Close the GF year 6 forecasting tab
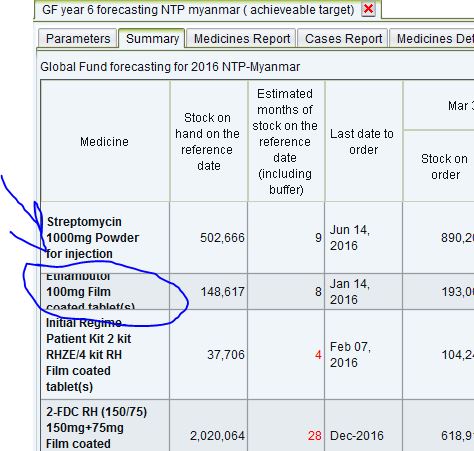 368,9
